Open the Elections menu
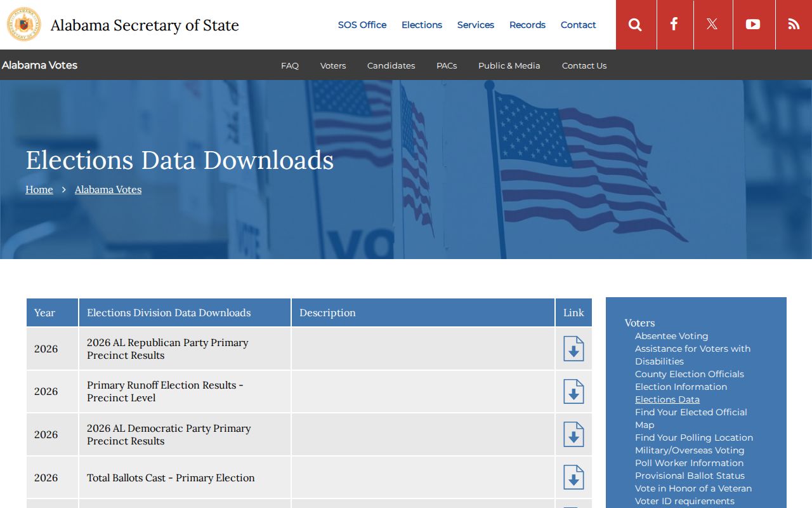The image size is (812, 508). click(x=422, y=25)
